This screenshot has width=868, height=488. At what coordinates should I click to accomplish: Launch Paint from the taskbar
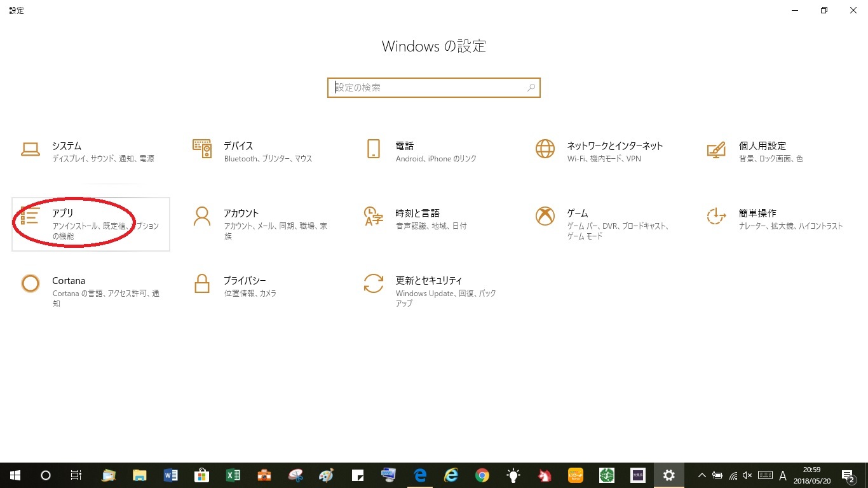(327, 475)
